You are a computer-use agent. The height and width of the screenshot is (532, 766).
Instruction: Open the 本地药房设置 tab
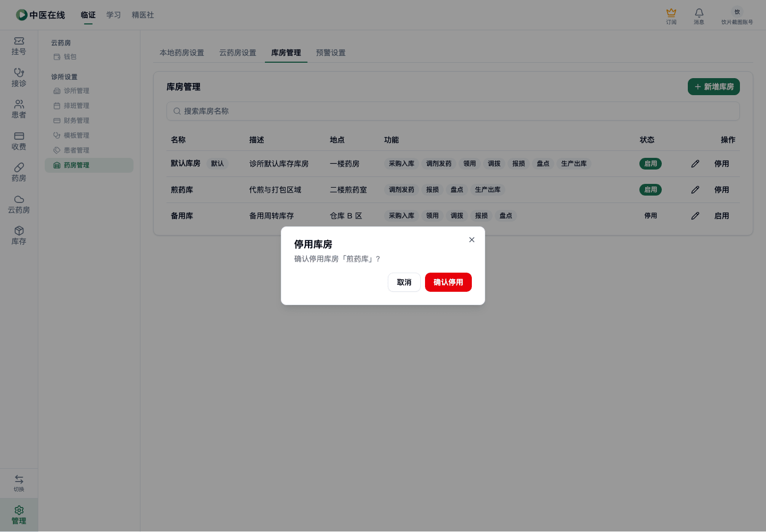(x=182, y=53)
